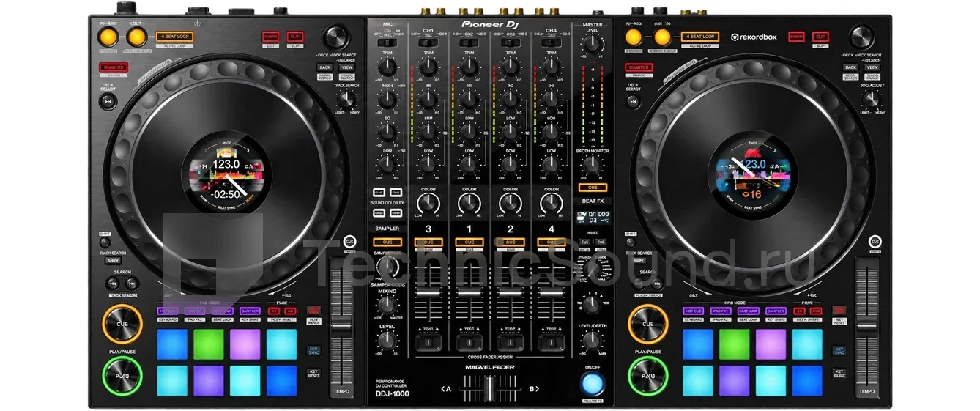Toggle headphone CUE for channel 3
The height and width of the screenshot is (411, 980).
click(428, 242)
